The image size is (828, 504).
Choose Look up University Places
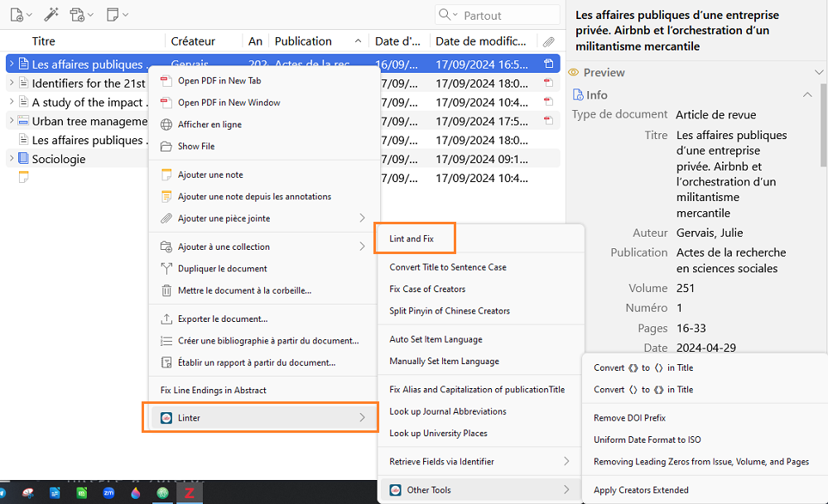[x=438, y=434]
